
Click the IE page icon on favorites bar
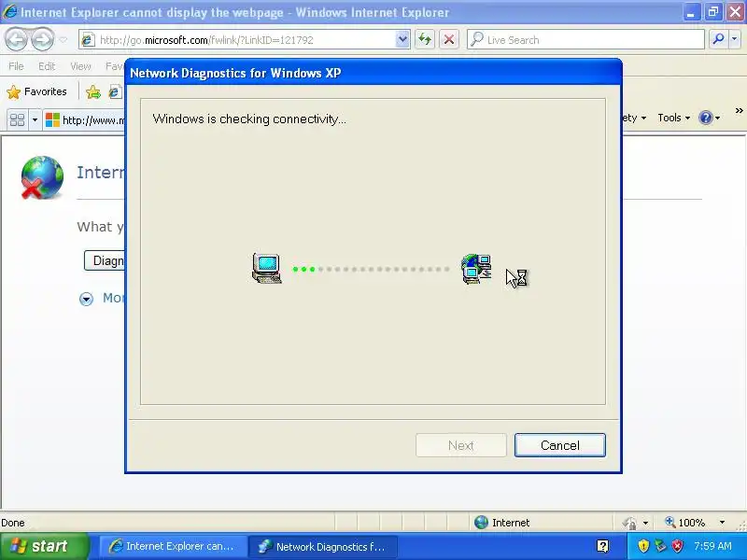[x=114, y=91]
